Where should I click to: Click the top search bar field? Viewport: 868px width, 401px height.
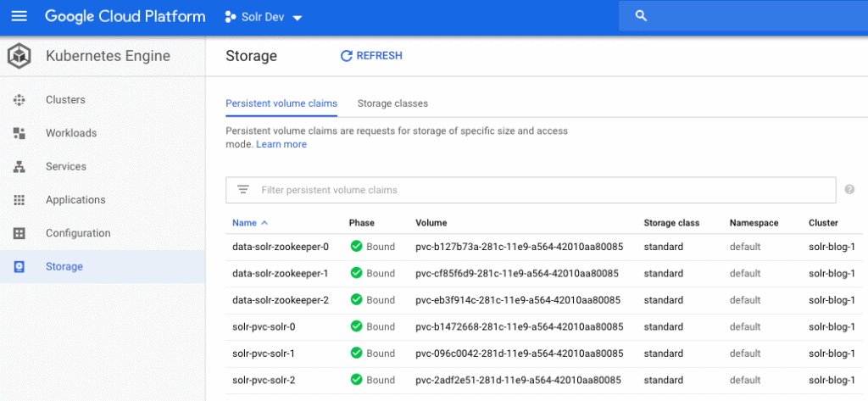coord(743,16)
